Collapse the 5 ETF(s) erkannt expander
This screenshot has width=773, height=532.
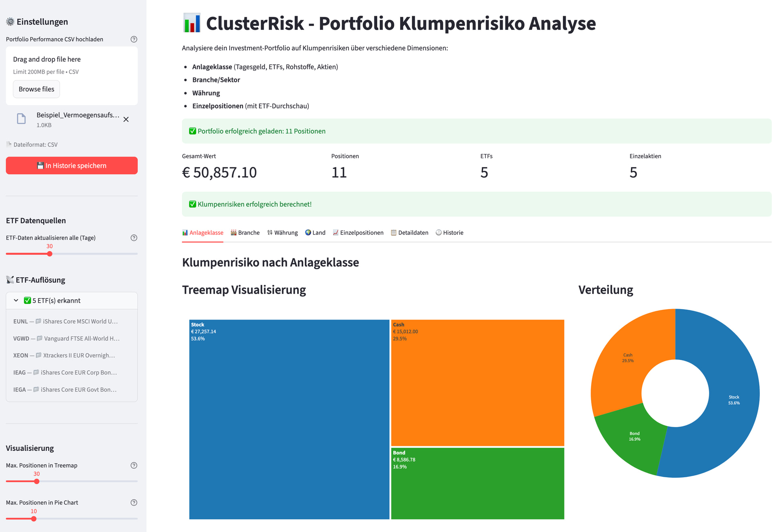coord(56,301)
